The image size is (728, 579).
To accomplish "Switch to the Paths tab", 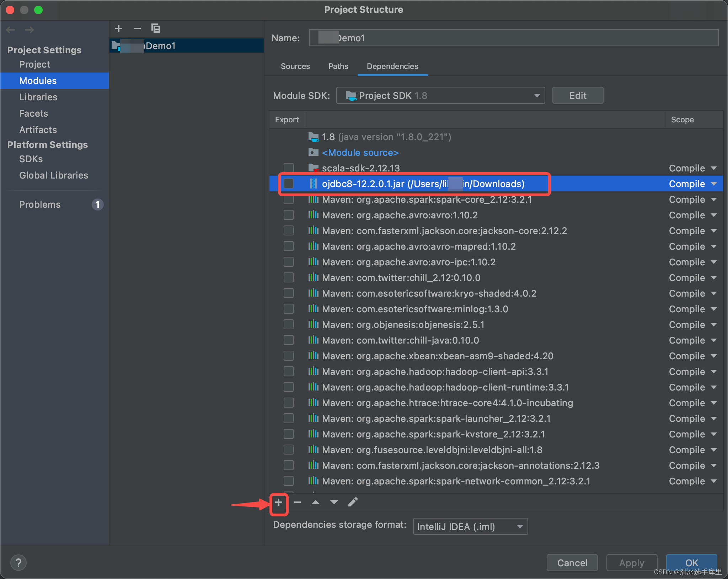I will point(338,66).
